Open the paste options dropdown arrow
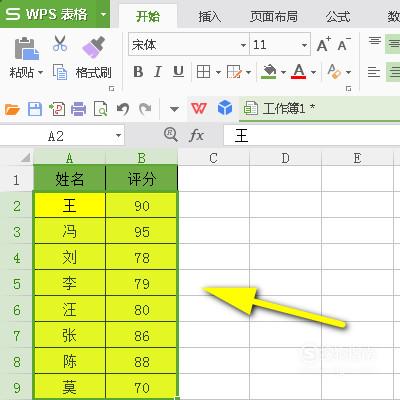 click(40, 72)
